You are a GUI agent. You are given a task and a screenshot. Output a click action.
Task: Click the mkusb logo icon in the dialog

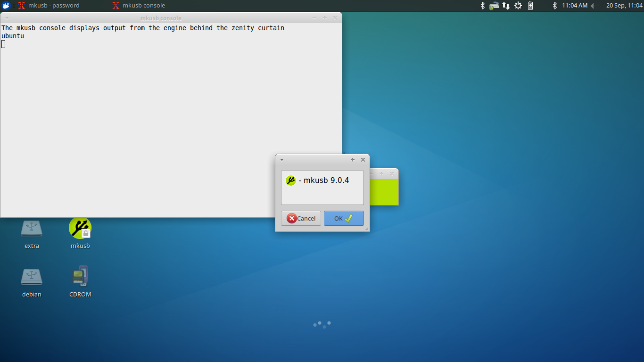[x=291, y=181]
